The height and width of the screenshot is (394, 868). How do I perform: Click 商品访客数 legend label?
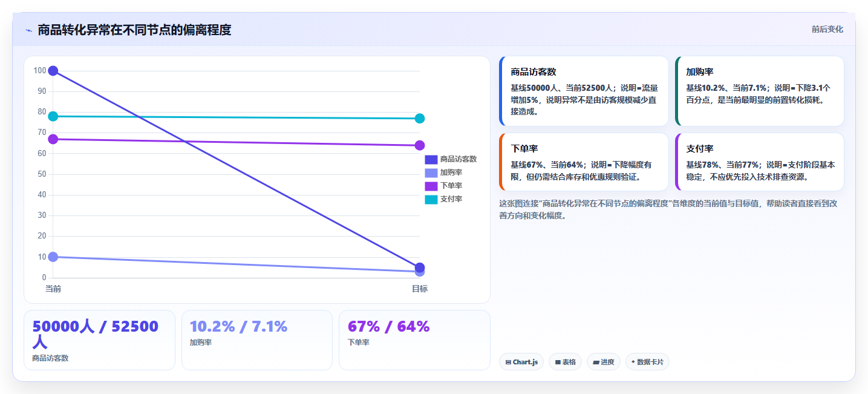(458, 159)
